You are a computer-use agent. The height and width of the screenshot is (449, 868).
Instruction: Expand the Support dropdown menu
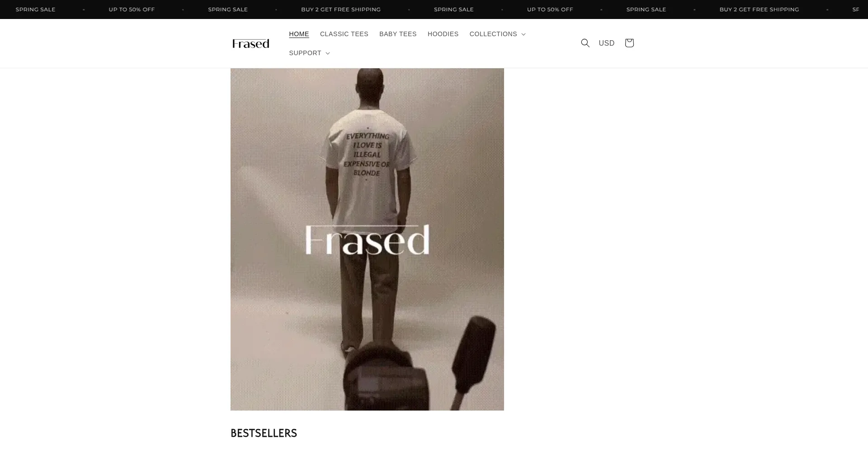pos(310,53)
